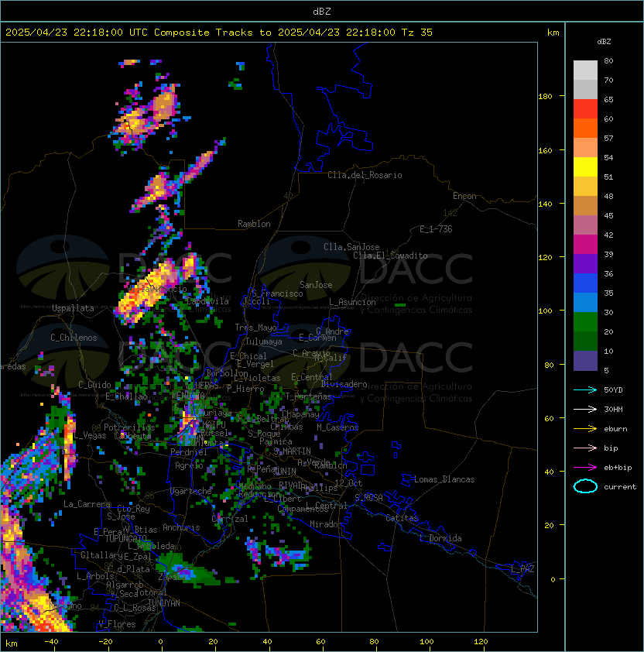This screenshot has width=644, height=652.
Task: Click the dBZ title at the top center
Action: (322, 12)
